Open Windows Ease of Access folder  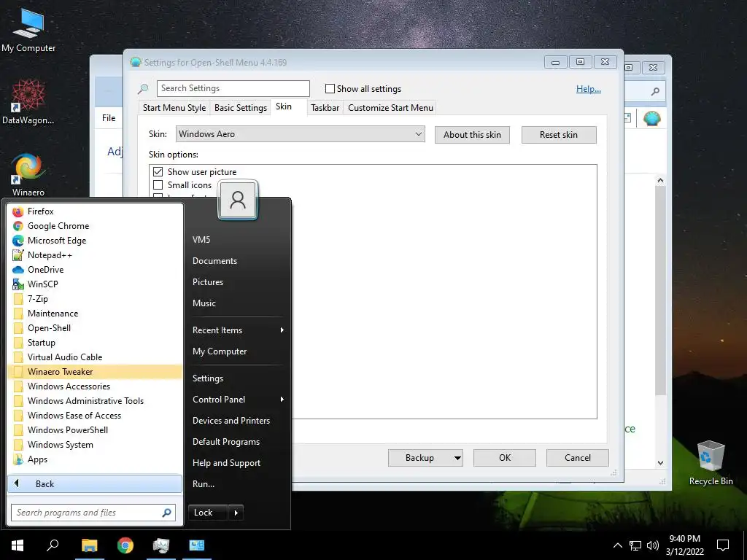96,416
